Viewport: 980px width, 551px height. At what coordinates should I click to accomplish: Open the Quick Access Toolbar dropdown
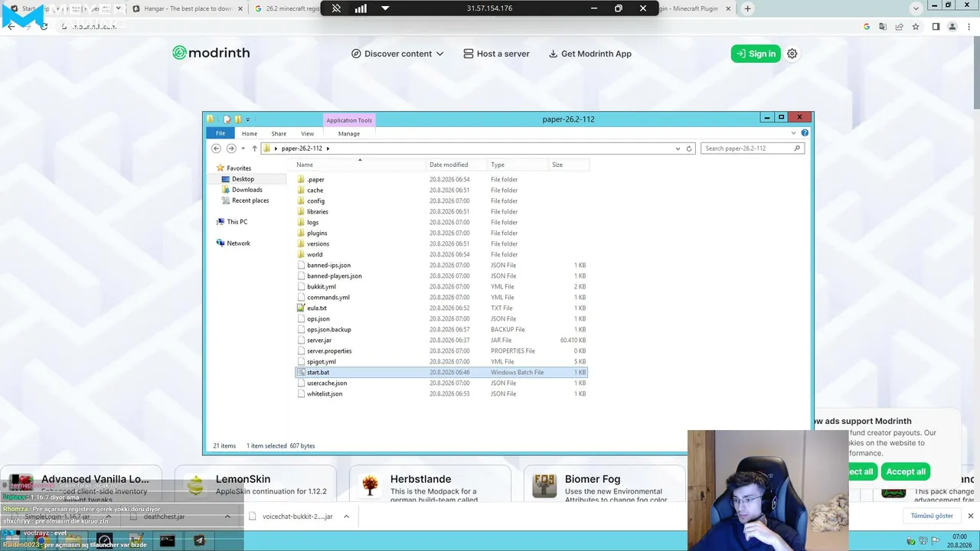pos(248,119)
